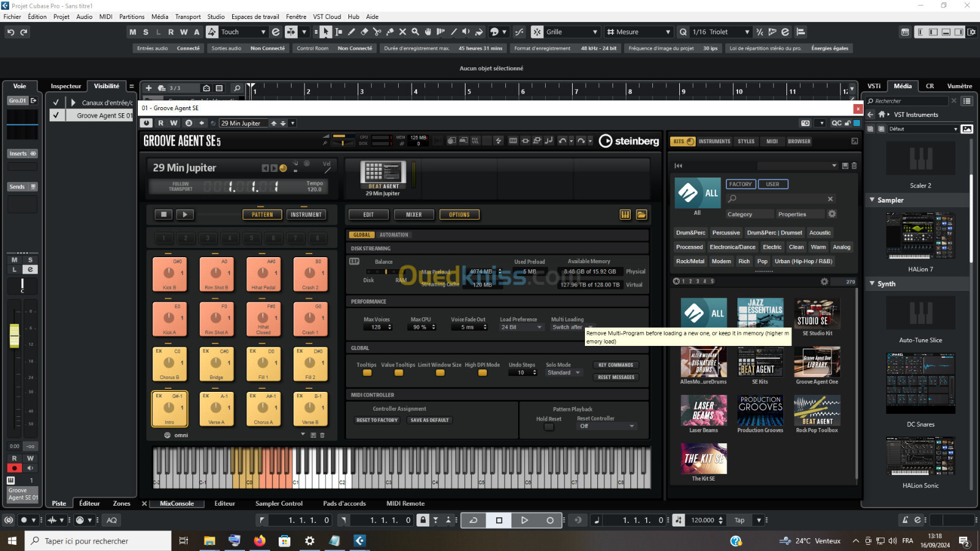Open results settings gear in kit browser
The width and height of the screenshot is (980, 551).
[824, 282]
